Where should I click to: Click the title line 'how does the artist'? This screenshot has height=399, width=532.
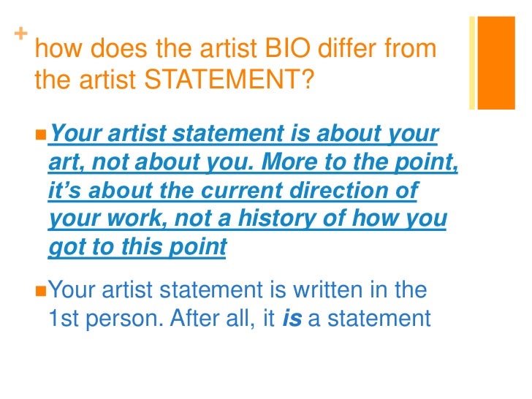click(145, 47)
